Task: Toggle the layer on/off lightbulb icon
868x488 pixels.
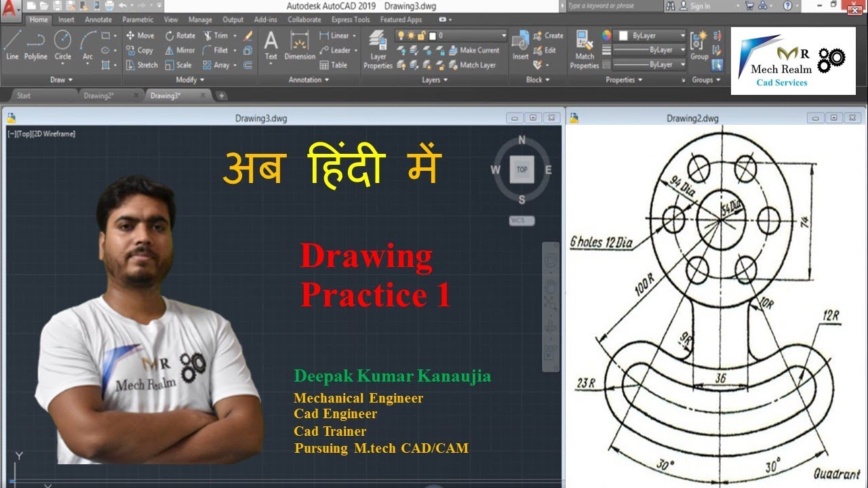Action: (x=401, y=35)
